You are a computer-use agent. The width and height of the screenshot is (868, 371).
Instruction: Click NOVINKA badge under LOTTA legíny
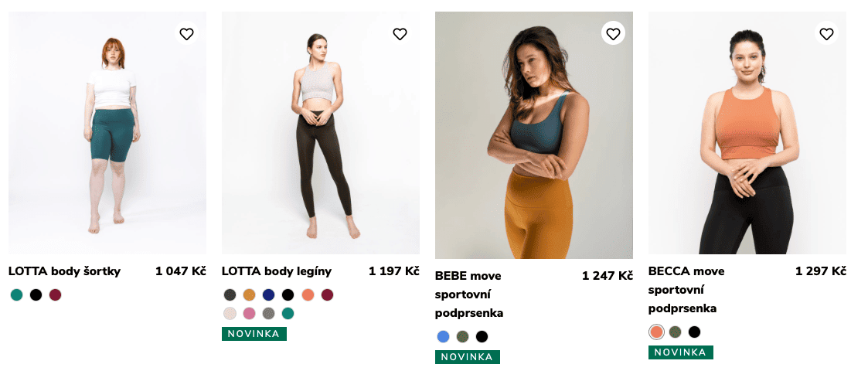[x=254, y=334]
